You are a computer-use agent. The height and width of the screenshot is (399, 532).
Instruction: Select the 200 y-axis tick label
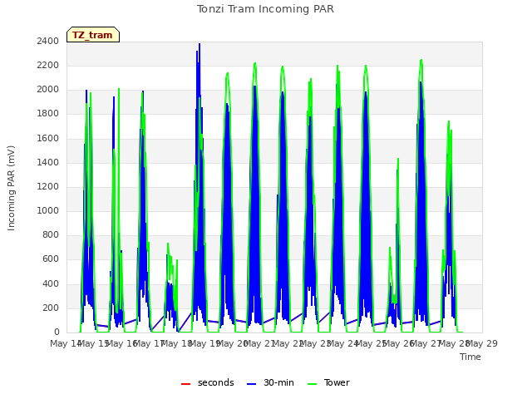pos(51,308)
